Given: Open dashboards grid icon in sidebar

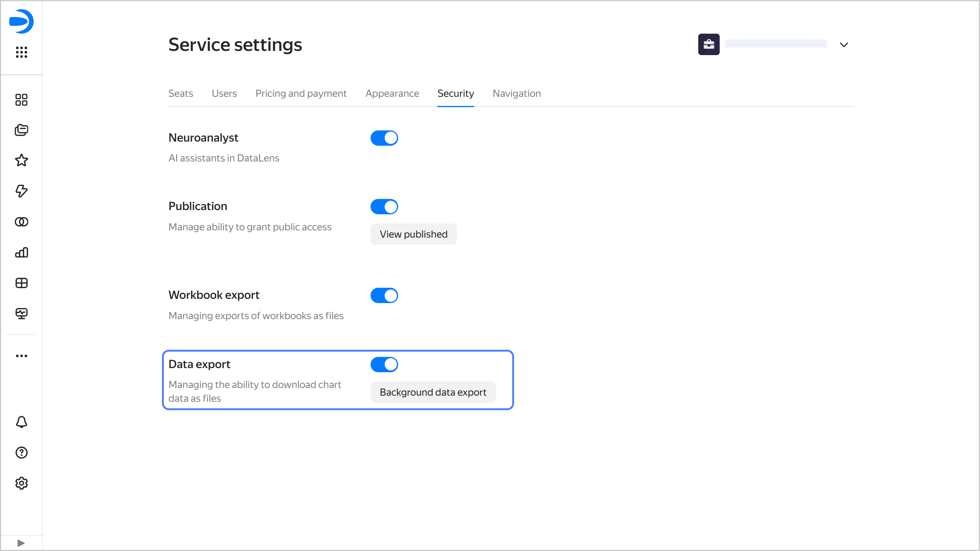Looking at the screenshot, I should click(x=21, y=283).
